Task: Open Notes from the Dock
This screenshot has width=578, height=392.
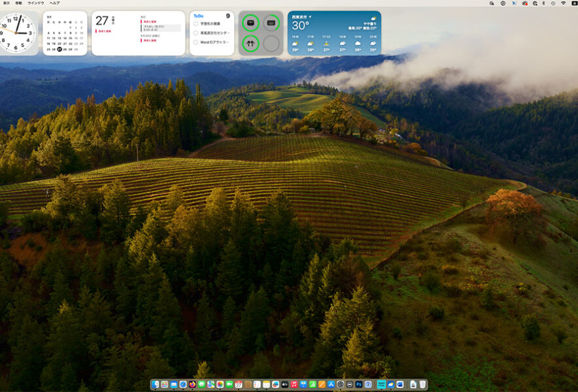Action: pos(266,385)
